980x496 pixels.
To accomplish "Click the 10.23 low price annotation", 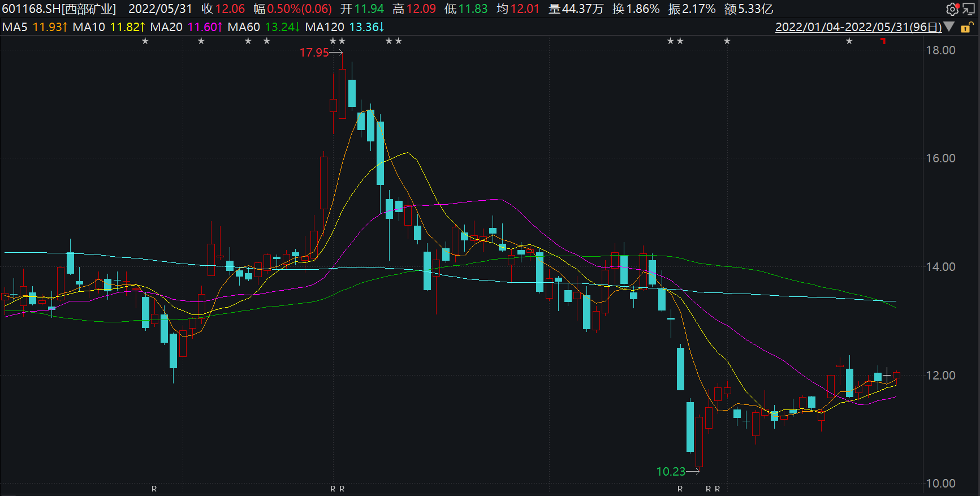I will (x=671, y=471).
